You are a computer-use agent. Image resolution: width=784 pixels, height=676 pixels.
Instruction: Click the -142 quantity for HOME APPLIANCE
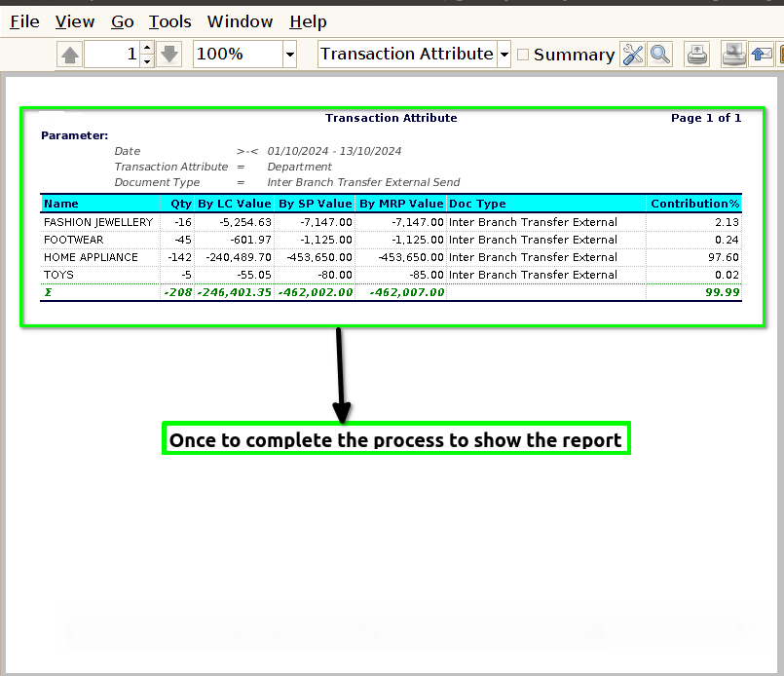pyautogui.click(x=179, y=257)
